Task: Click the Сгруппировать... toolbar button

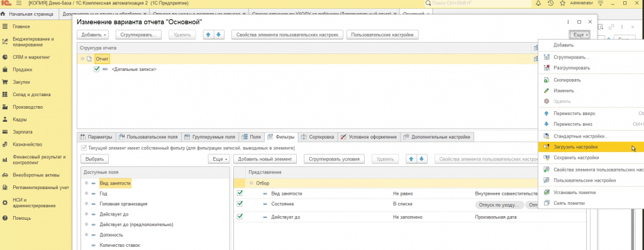Action: 139,35
